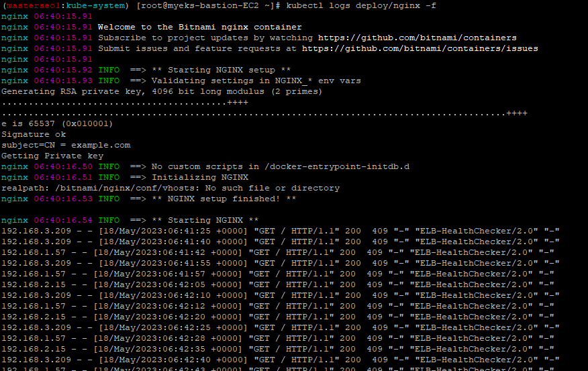Click the 'NGINX setup finished!' log line
The image size is (588, 371).
click(x=148, y=199)
